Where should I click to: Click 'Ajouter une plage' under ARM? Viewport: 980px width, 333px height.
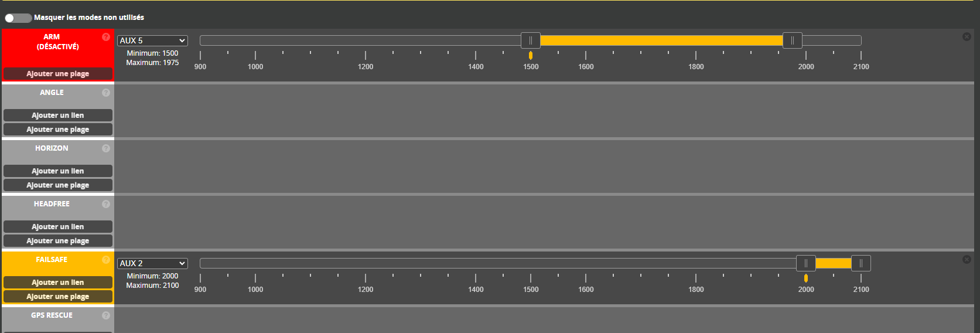click(57, 74)
